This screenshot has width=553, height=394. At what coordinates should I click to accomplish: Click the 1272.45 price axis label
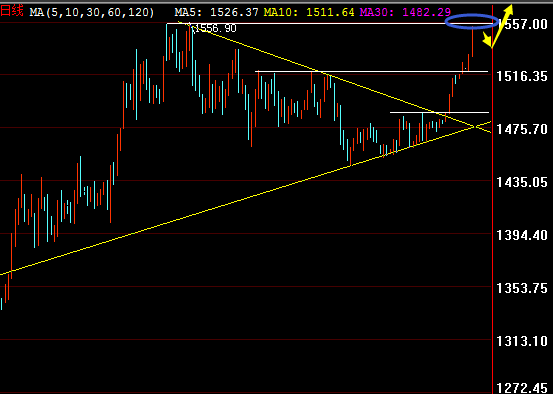pos(522,388)
